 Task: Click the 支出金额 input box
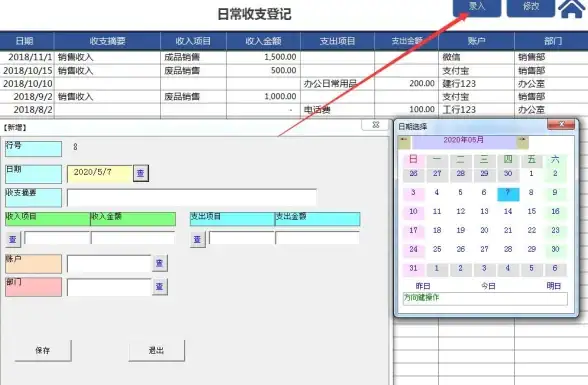click(318, 238)
